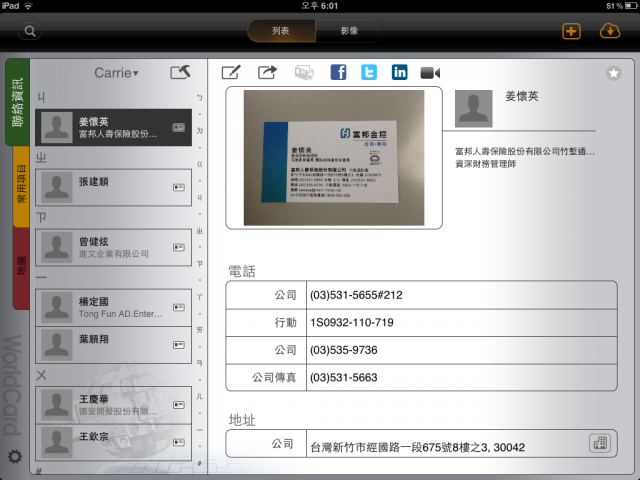This screenshot has height=480, width=640.
Task: View card icon on 曾健炫 row
Action: [x=179, y=247]
